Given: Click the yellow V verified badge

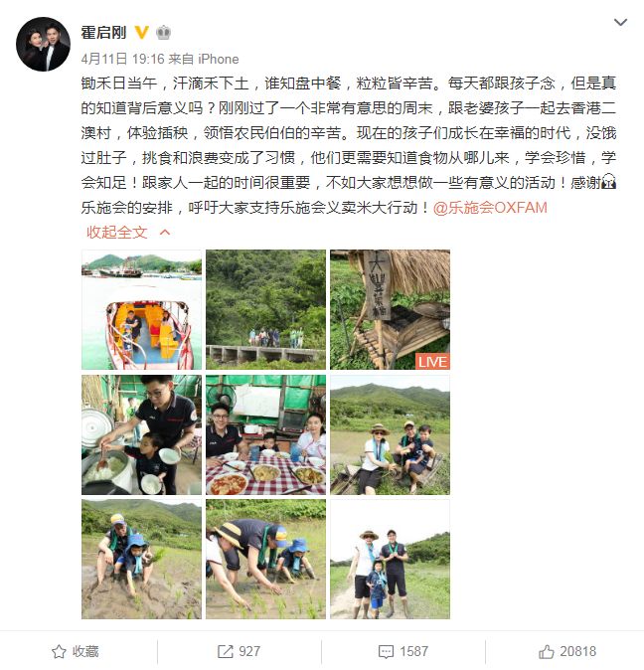Looking at the screenshot, I should [141, 33].
